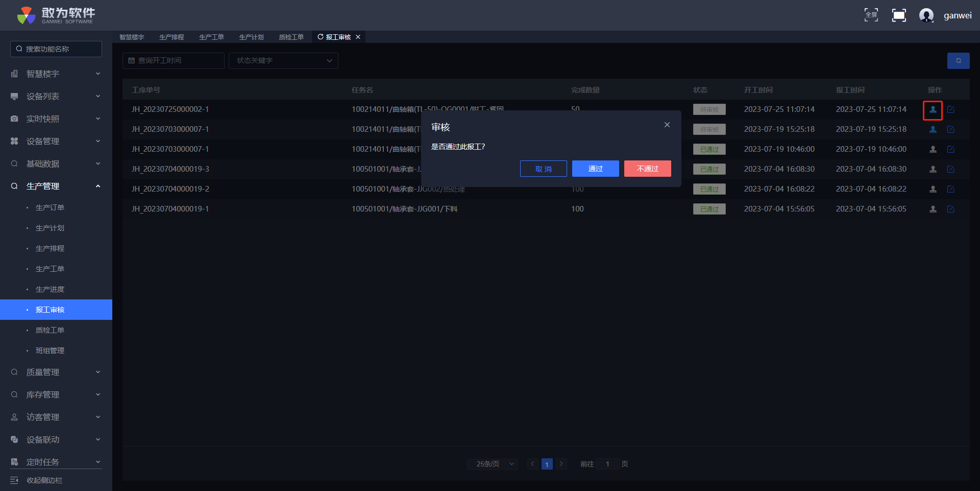980x491 pixels.
Task: Open the 状态关键字 status dropdown
Action: click(x=283, y=61)
